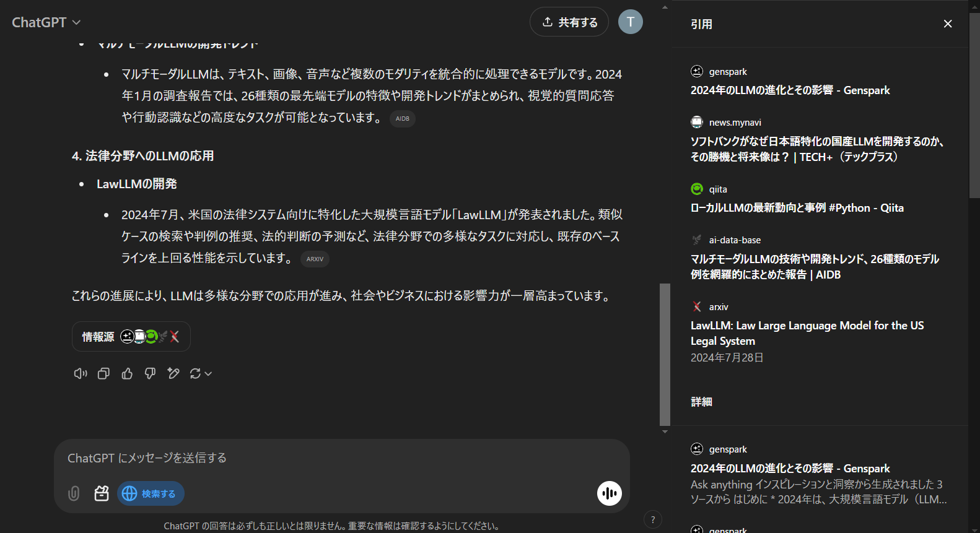Click the news.mynavi favicon icon
The width and height of the screenshot is (980, 533).
[697, 122]
